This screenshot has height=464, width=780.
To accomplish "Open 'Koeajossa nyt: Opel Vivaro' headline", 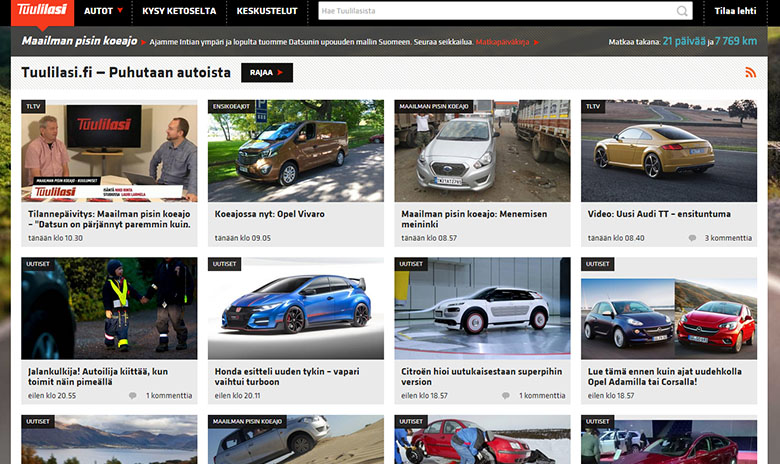I will [x=270, y=214].
